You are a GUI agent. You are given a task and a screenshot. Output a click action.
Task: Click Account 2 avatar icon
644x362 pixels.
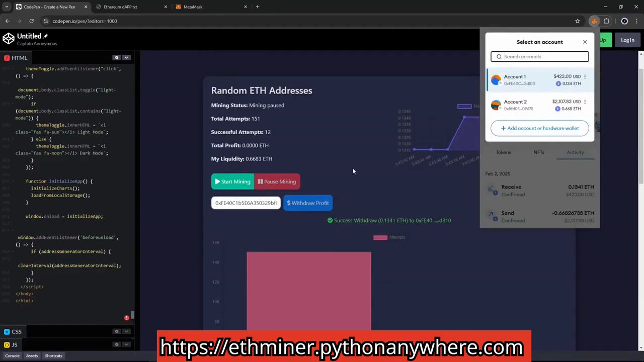tap(496, 105)
